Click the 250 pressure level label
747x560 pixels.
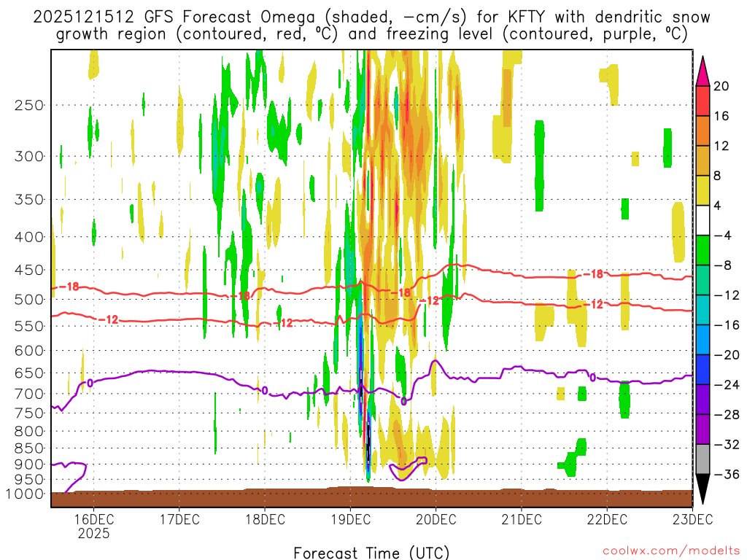29,105
